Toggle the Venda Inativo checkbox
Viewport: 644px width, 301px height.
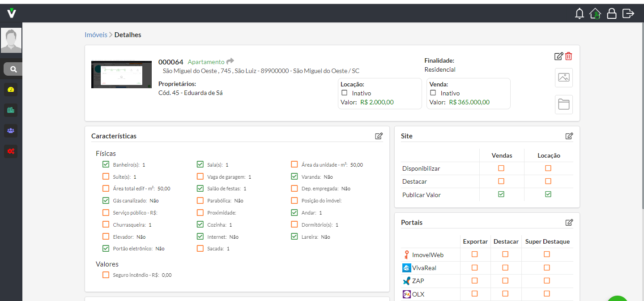click(x=433, y=93)
